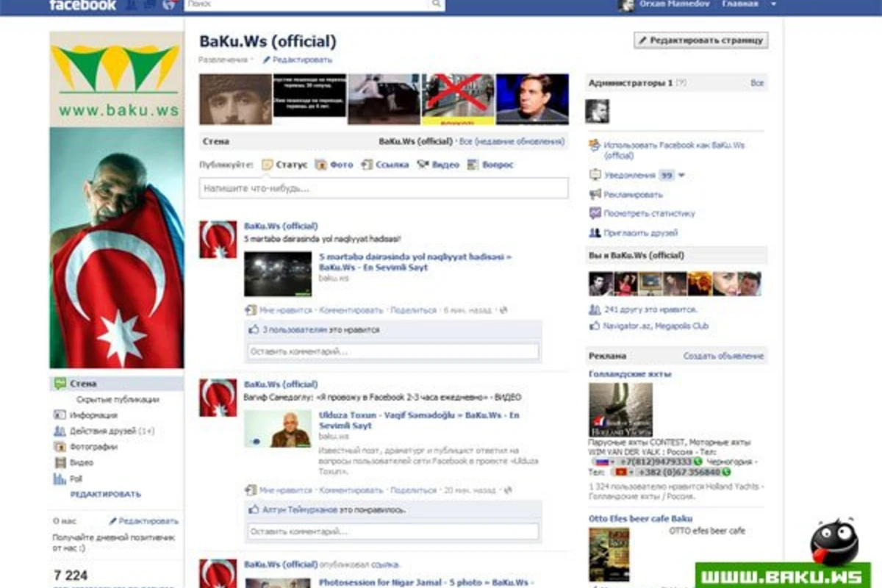Click the magnifier search button
Viewport: 882px width, 588px height.
(437, 5)
